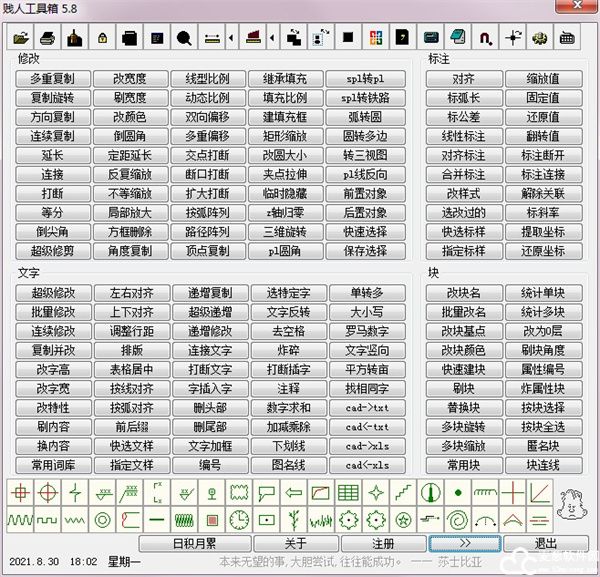Insert the speech bubble symbol from the palette
600x577 pixels.
click(x=266, y=492)
